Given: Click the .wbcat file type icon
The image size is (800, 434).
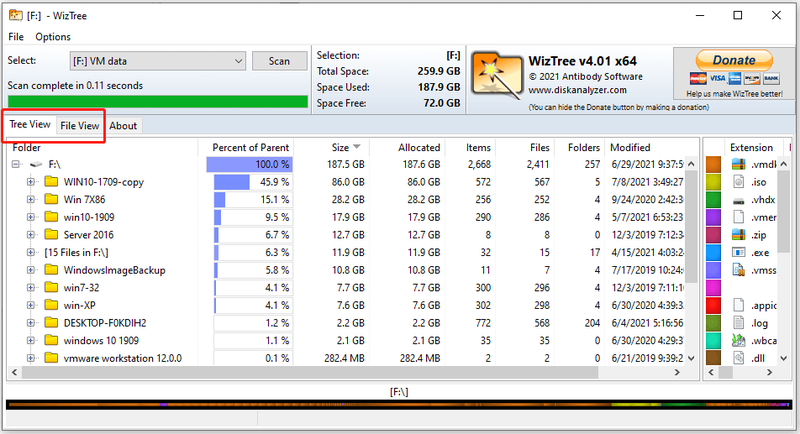Looking at the screenshot, I should [738, 340].
